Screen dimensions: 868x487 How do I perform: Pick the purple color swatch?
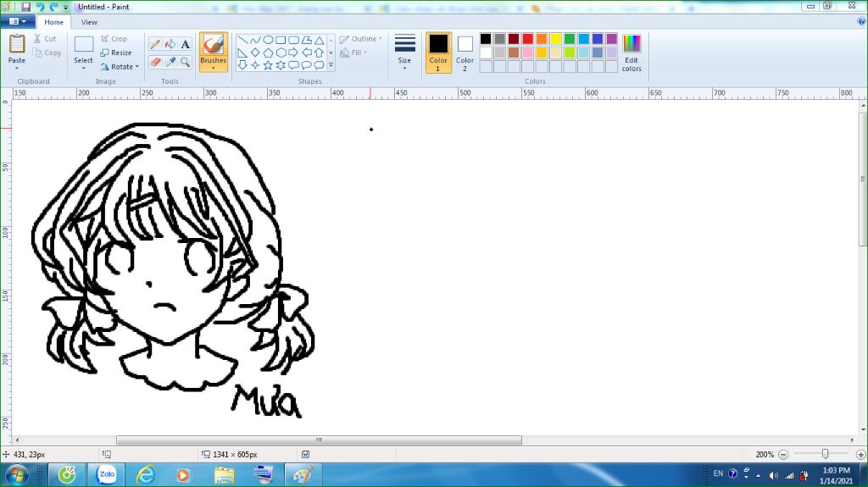pyautogui.click(x=612, y=38)
